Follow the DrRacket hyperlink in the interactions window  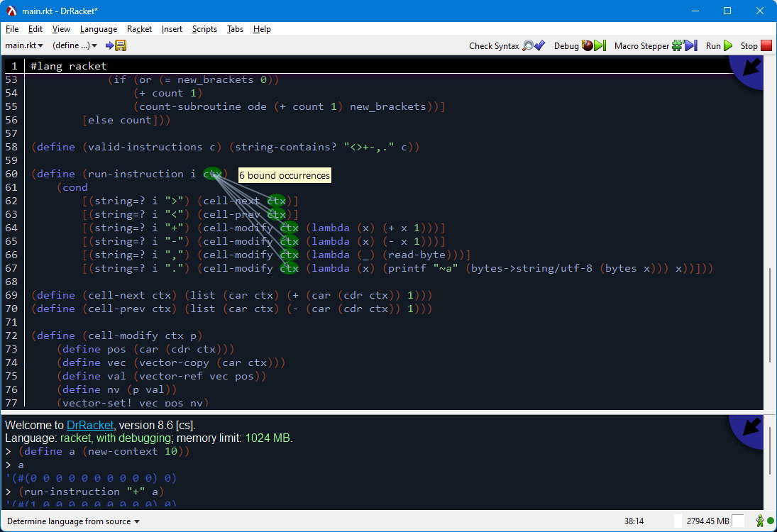(x=90, y=425)
